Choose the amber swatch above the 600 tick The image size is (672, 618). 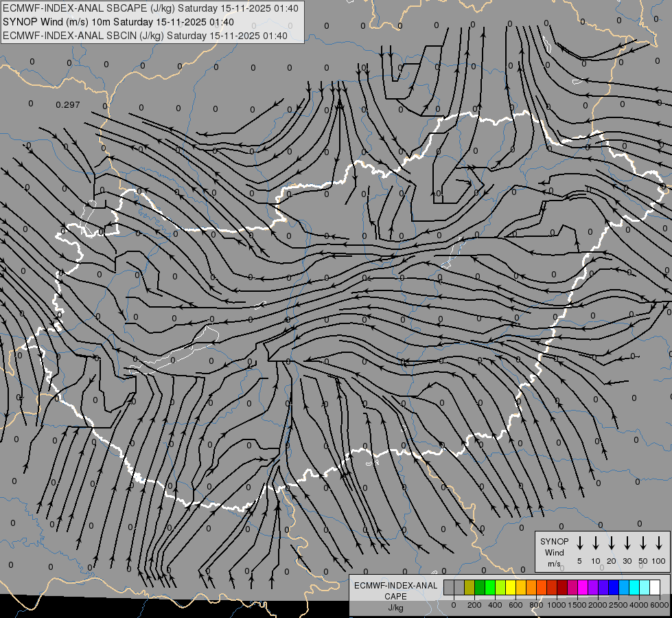521,587
